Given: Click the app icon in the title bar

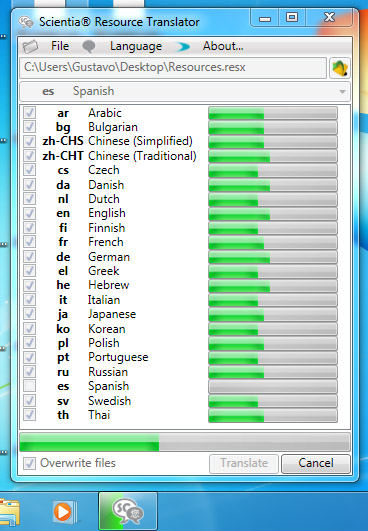Looking at the screenshot, I should point(26,22).
